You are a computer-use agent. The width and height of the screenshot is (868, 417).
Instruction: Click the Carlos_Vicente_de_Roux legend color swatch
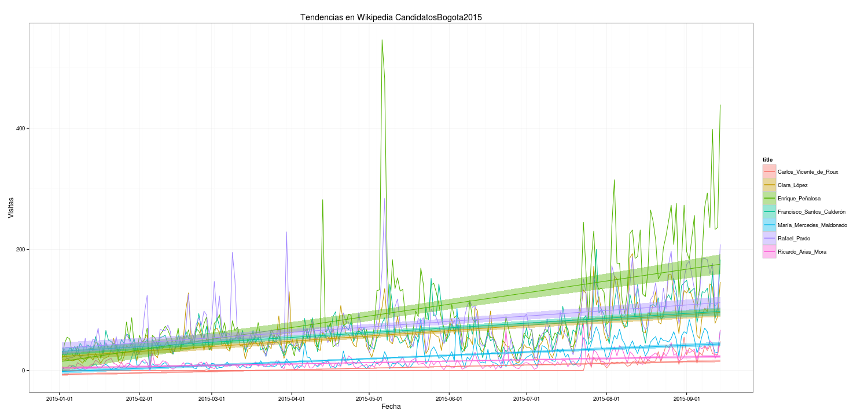pyautogui.click(x=769, y=171)
